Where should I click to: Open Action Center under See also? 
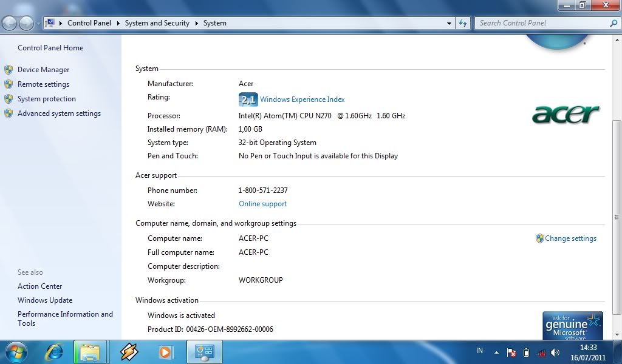click(39, 286)
